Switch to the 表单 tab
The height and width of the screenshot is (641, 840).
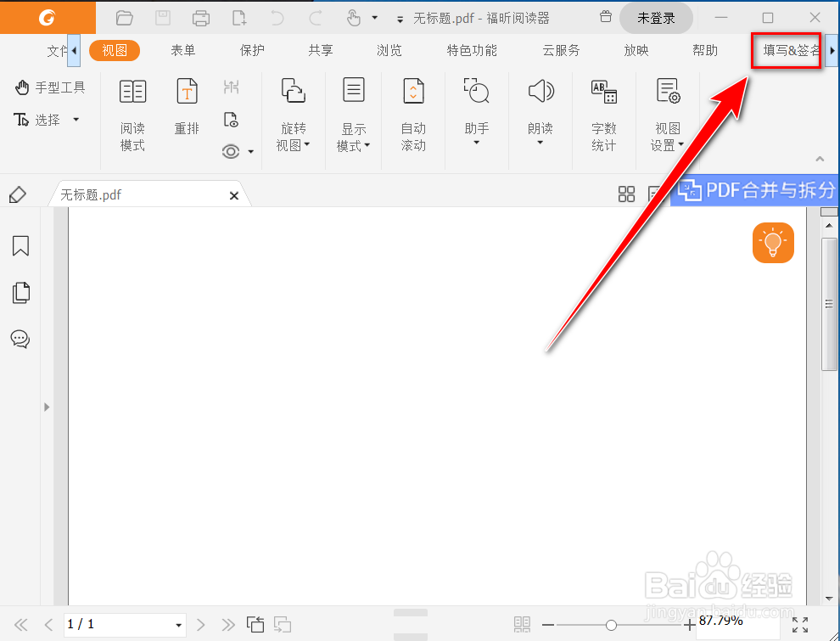(183, 50)
